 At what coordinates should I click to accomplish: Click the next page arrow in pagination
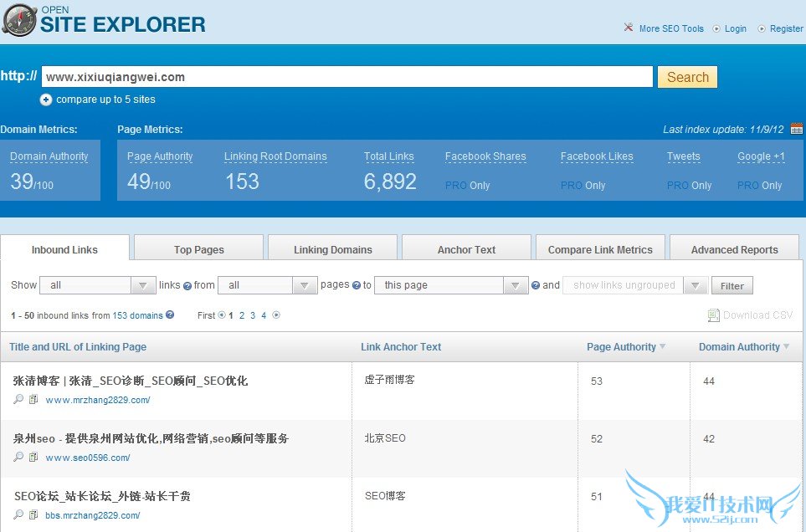coord(276,315)
